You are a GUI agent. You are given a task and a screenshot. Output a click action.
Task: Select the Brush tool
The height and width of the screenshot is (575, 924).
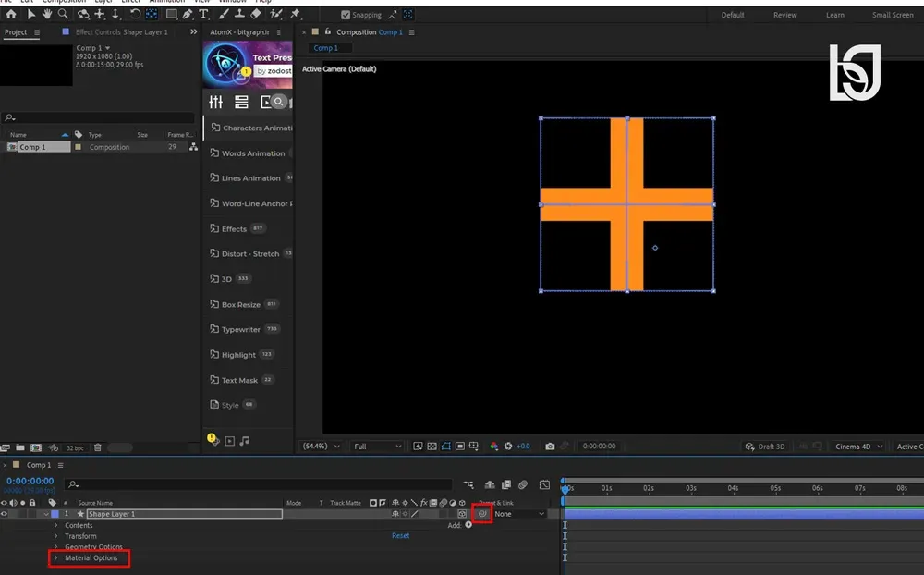pyautogui.click(x=224, y=14)
